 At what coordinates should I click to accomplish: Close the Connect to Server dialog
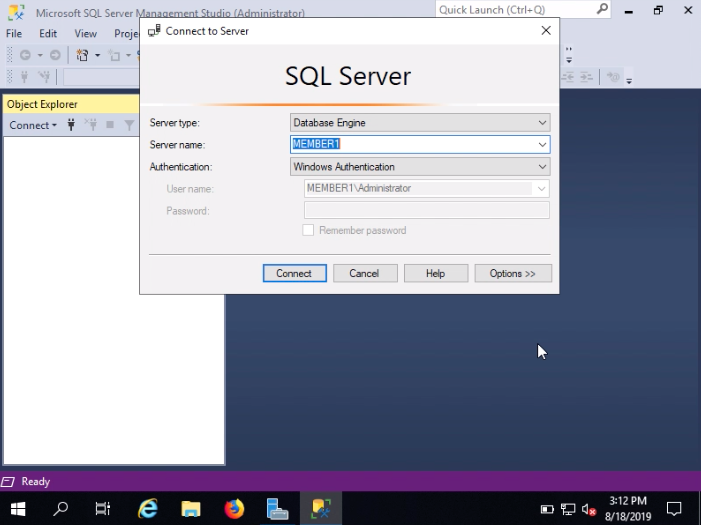click(x=546, y=30)
